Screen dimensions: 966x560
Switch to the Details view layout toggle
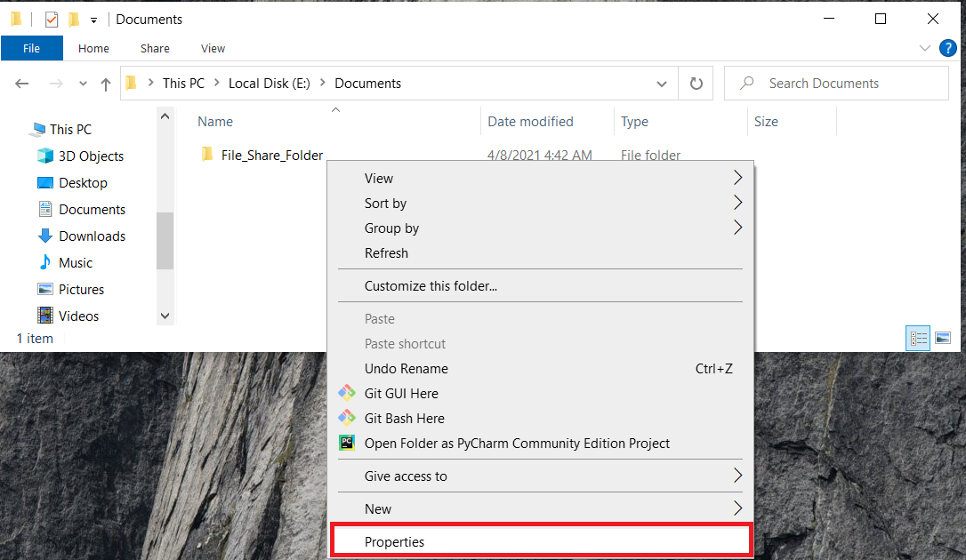pyautogui.click(x=918, y=338)
